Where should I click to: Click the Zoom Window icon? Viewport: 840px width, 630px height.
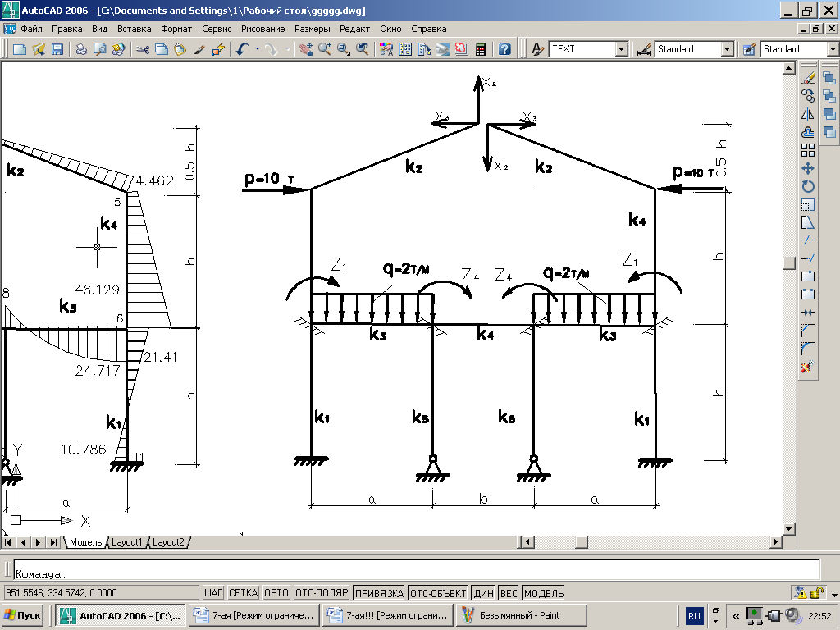click(x=344, y=49)
